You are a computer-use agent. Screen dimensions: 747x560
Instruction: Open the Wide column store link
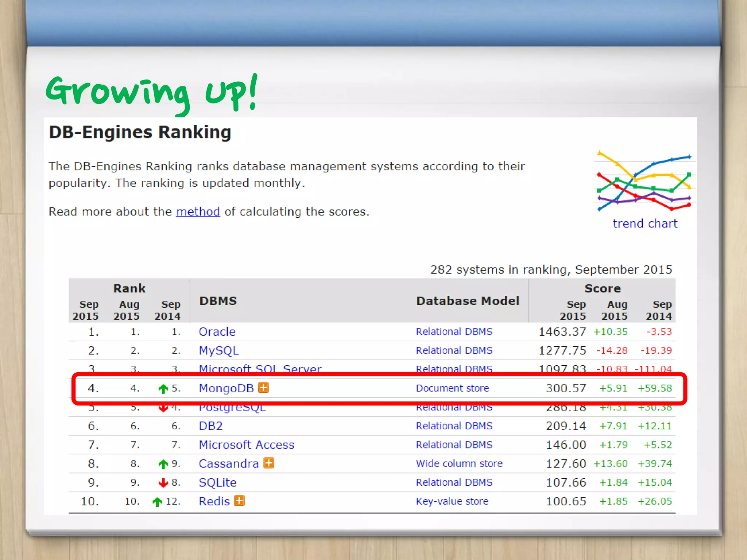coord(459,464)
